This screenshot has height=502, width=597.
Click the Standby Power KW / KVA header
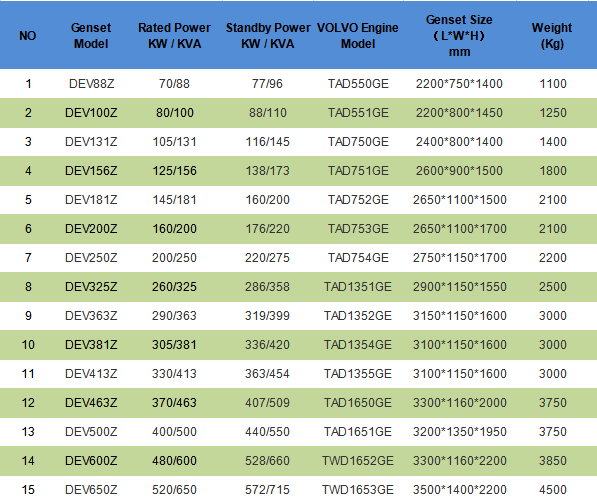pos(268,36)
